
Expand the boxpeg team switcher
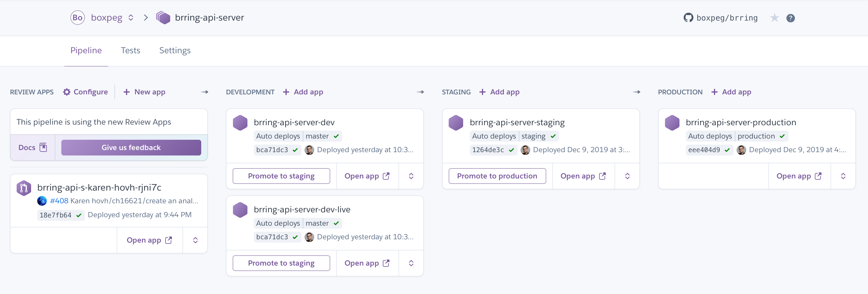131,18
